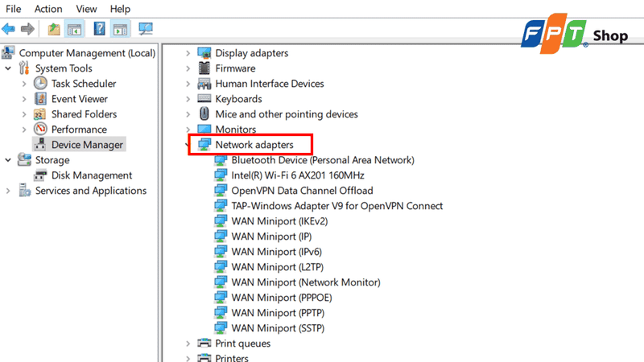This screenshot has height=362, width=644.
Task: Click the Event Viewer icon
Action: (x=40, y=99)
